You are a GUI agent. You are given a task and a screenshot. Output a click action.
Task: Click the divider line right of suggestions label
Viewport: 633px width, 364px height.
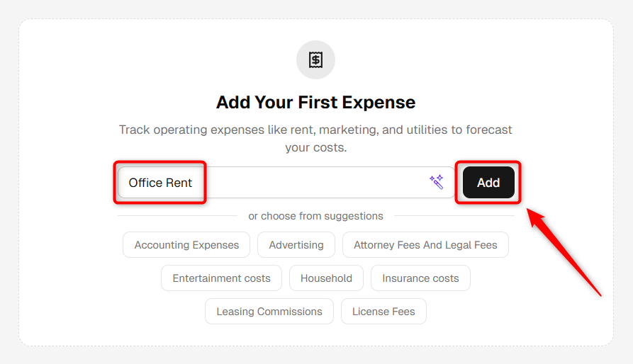454,216
